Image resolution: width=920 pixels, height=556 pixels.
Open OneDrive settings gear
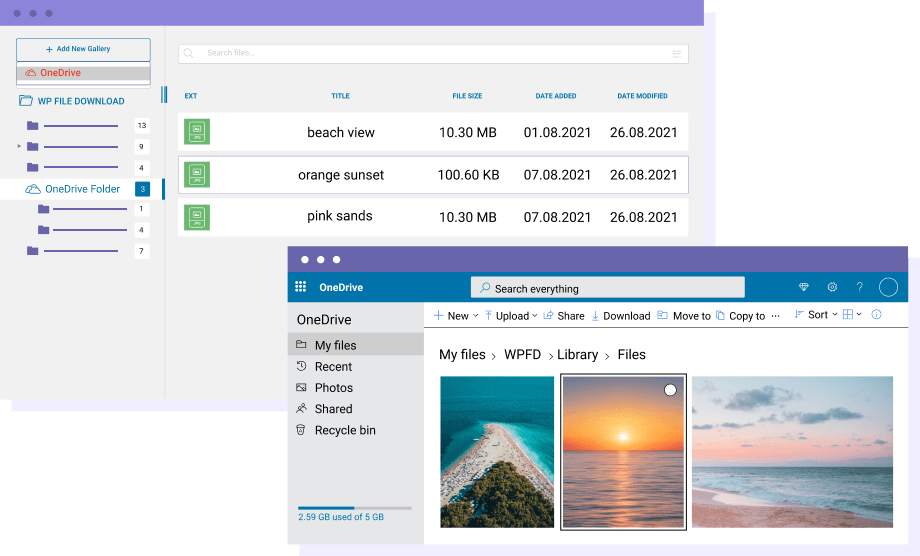coord(831,288)
